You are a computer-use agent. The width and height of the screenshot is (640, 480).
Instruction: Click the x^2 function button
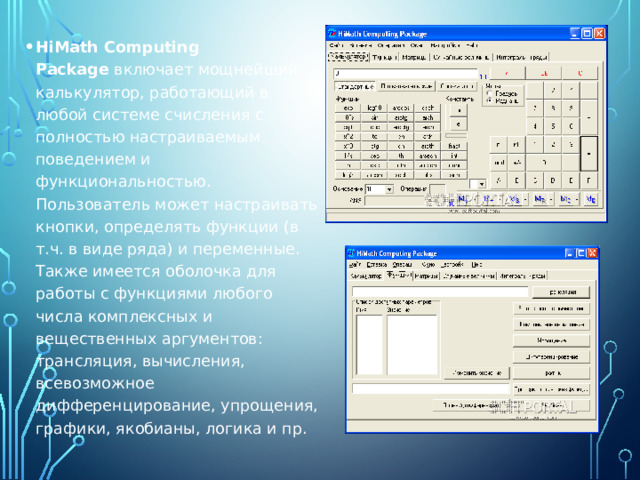tap(348, 137)
